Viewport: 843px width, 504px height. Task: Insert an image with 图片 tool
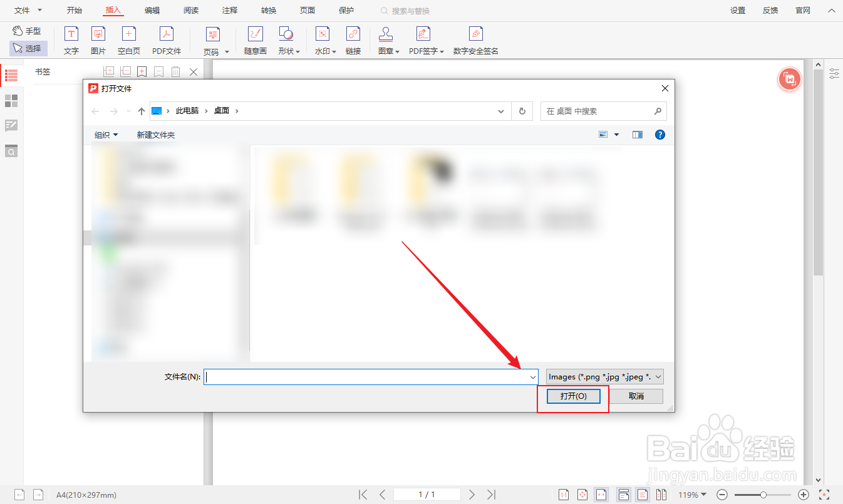pos(98,41)
